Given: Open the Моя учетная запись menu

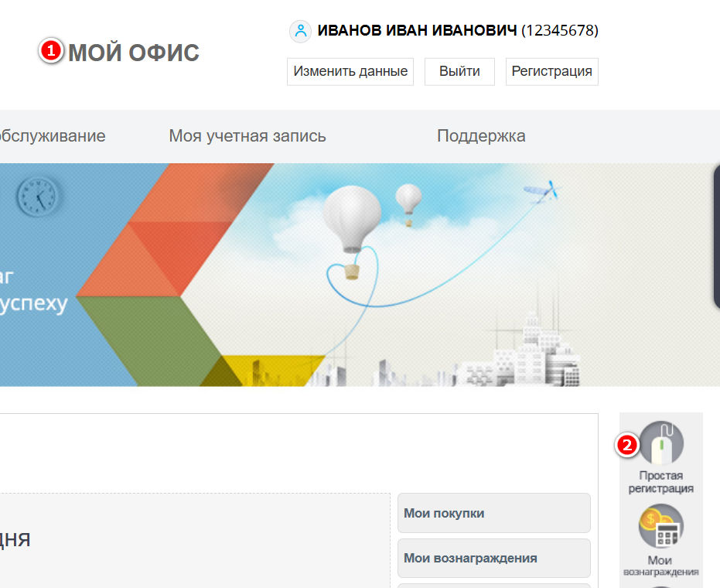Looking at the screenshot, I should pos(247,136).
